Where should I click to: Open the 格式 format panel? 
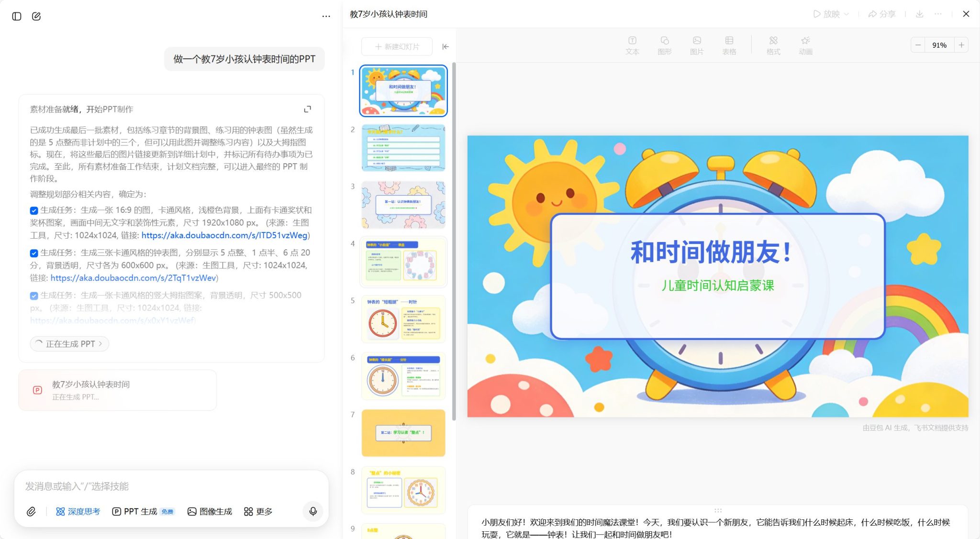pos(773,45)
